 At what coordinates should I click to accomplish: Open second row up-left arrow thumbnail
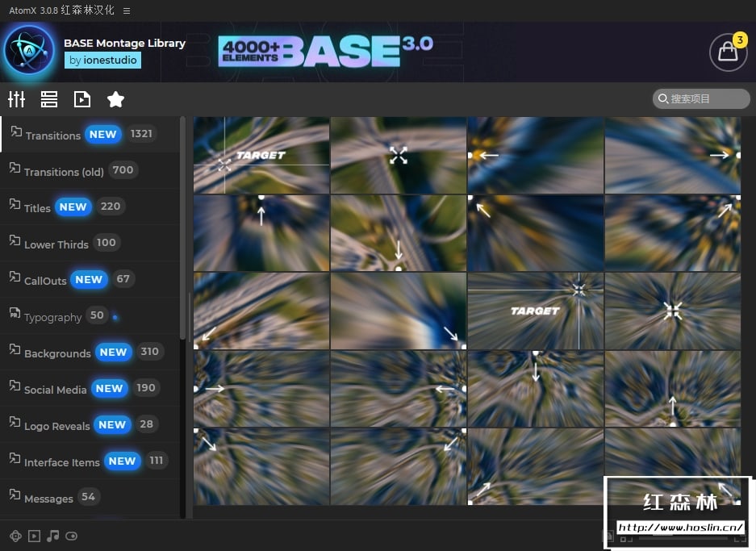click(x=535, y=233)
